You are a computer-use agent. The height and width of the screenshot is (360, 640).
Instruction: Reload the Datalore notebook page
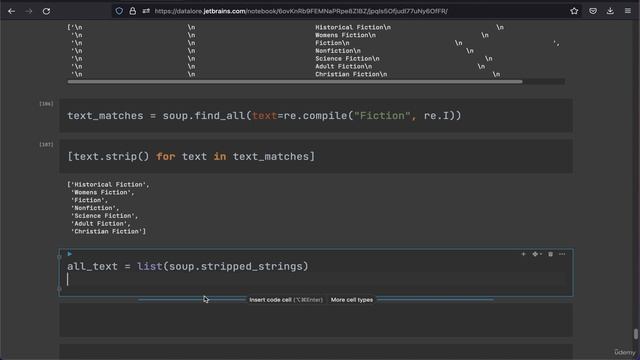tap(46, 11)
